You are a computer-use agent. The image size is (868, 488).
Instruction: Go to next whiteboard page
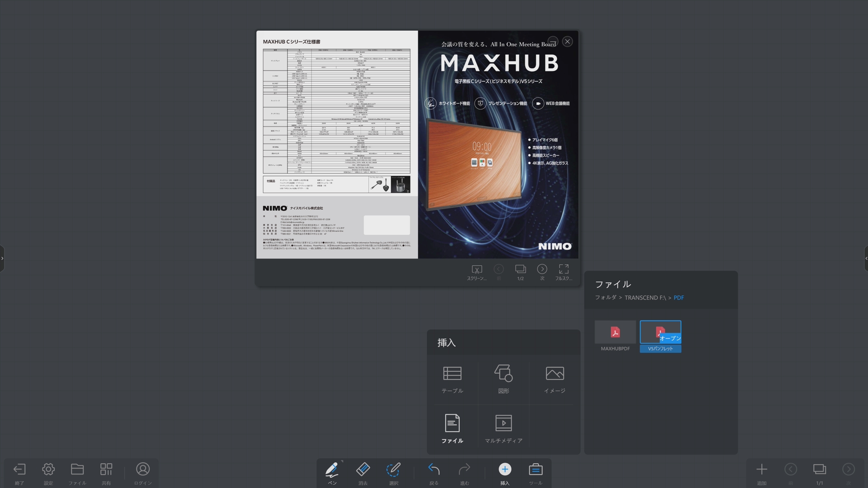(849, 470)
